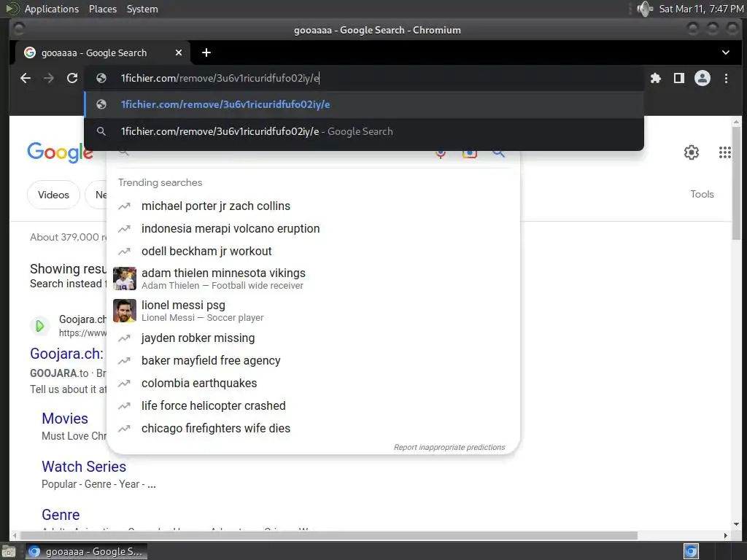Open the Movies sitelink
Viewport: 747px width, 560px height.
point(65,419)
